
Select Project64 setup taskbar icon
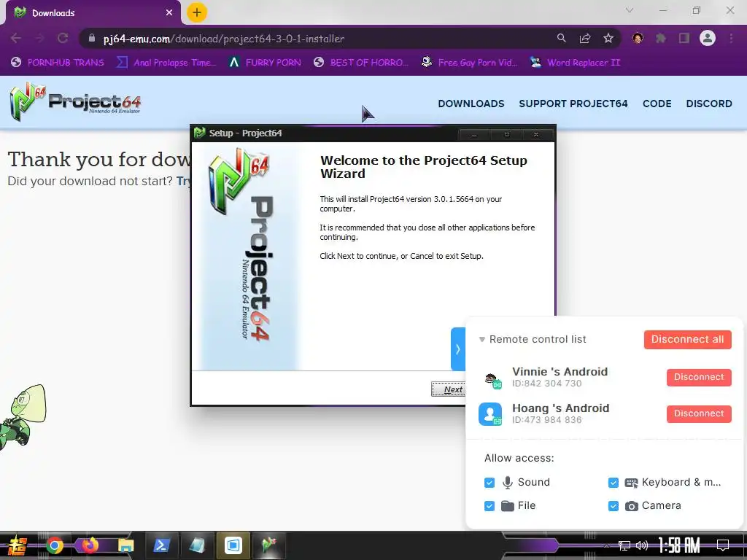pyautogui.click(x=269, y=545)
